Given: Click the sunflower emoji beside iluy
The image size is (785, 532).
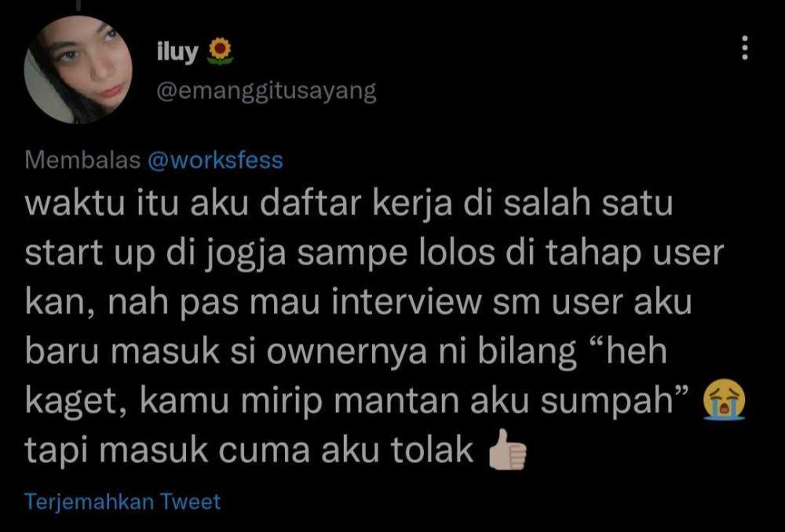Looking at the screenshot, I should [220, 52].
